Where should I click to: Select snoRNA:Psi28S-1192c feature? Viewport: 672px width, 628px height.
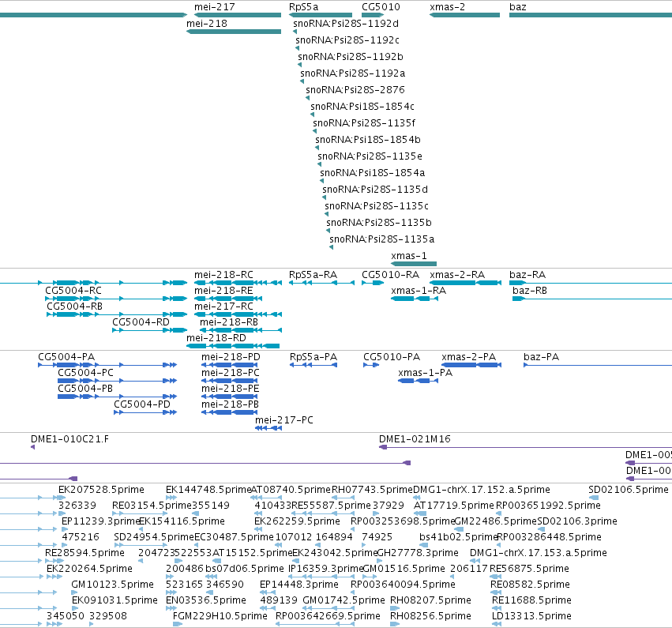(x=298, y=48)
